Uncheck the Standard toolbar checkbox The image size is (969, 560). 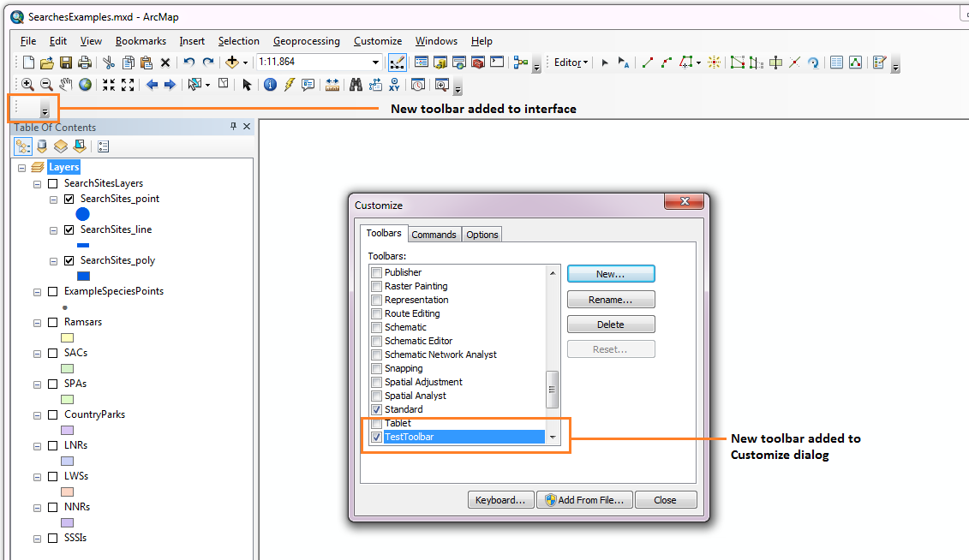click(376, 409)
